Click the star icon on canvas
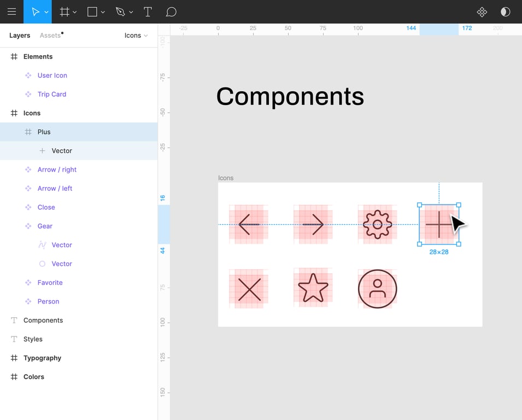The image size is (522, 420). (x=313, y=288)
